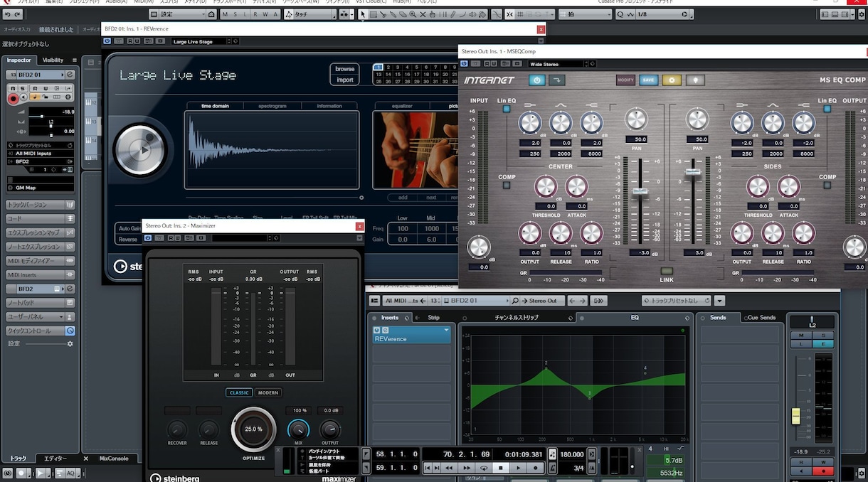
Task: Toggle the Sides COMP switch
Action: click(x=827, y=186)
